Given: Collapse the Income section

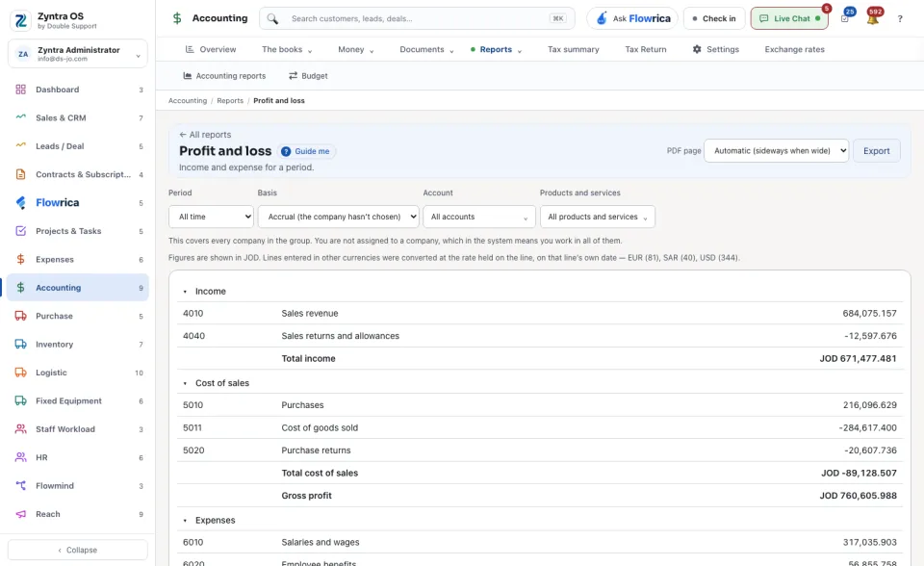Looking at the screenshot, I should [185, 292].
